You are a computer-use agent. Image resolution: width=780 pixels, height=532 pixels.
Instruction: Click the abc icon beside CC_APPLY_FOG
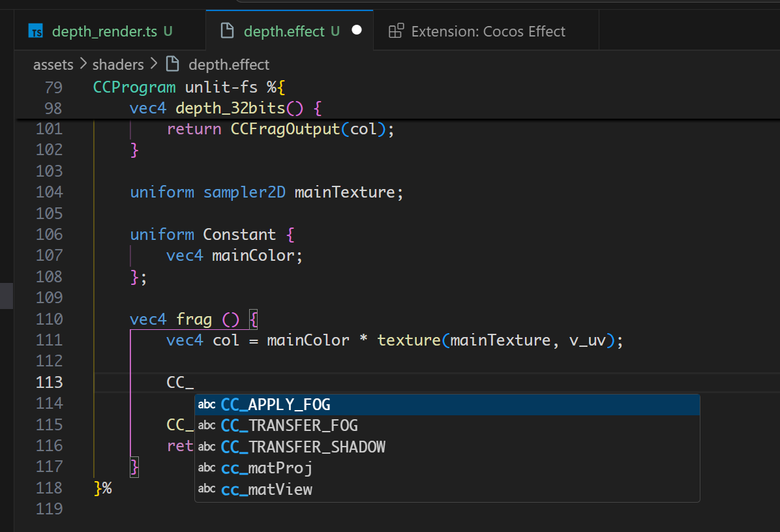(207, 405)
